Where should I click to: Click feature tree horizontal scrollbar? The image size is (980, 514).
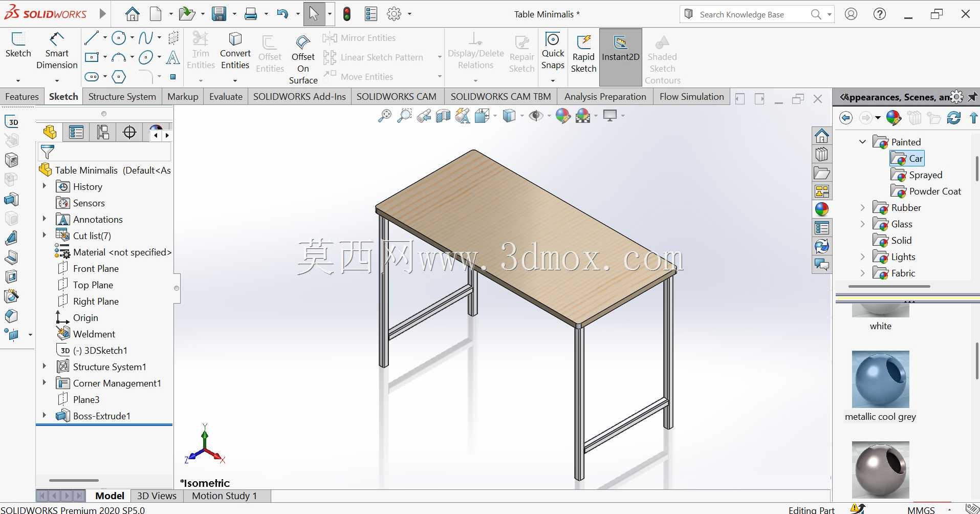(74, 480)
